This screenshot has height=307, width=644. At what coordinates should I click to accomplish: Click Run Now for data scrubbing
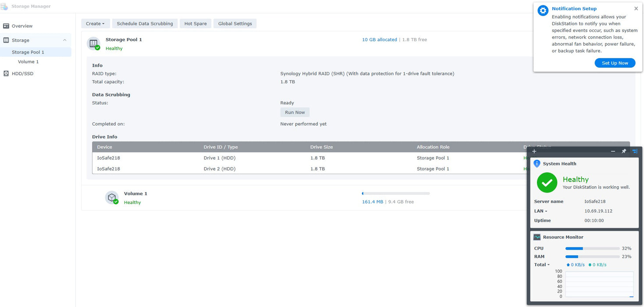(295, 112)
